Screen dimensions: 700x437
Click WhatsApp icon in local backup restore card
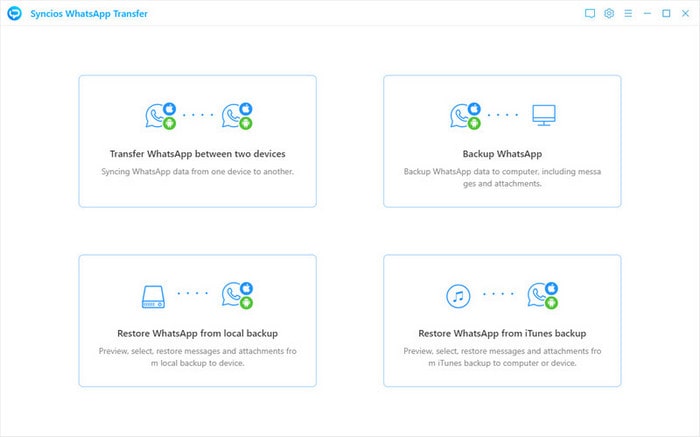point(237,295)
